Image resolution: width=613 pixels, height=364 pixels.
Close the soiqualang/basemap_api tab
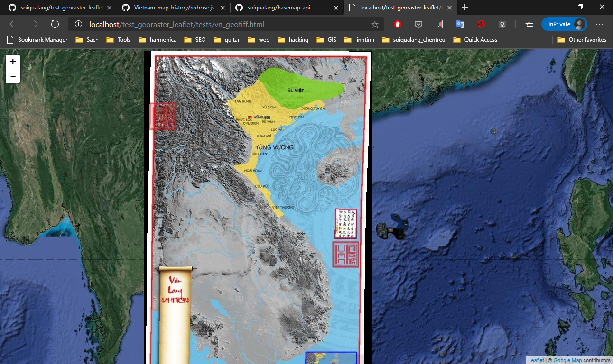[x=336, y=8]
